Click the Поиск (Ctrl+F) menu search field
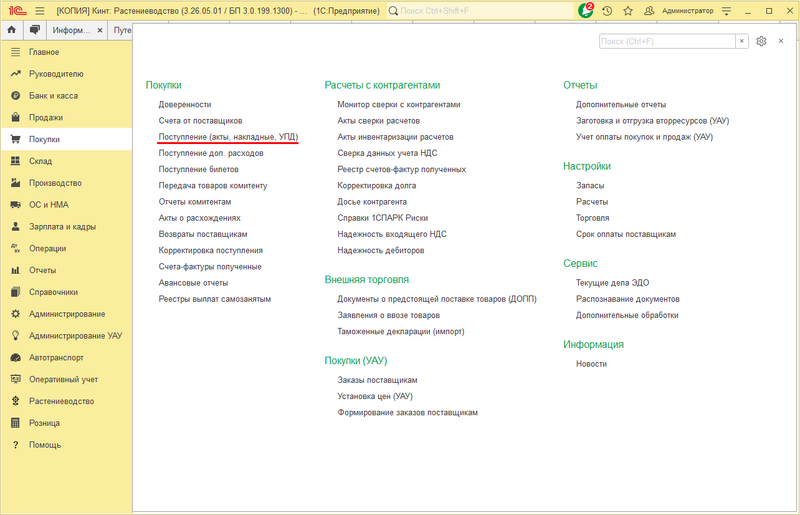 (x=667, y=41)
